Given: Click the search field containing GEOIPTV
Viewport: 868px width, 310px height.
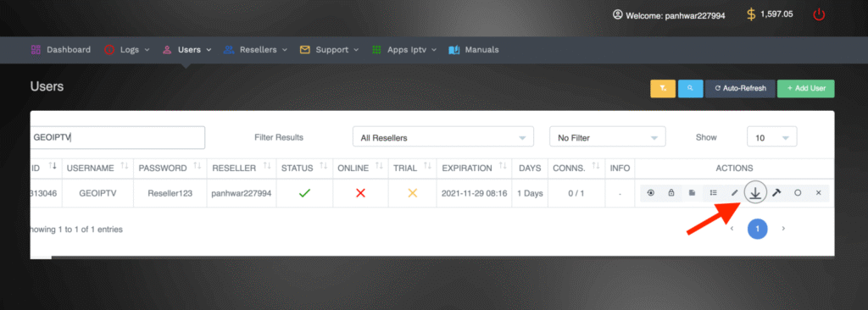Looking at the screenshot, I should (x=117, y=138).
